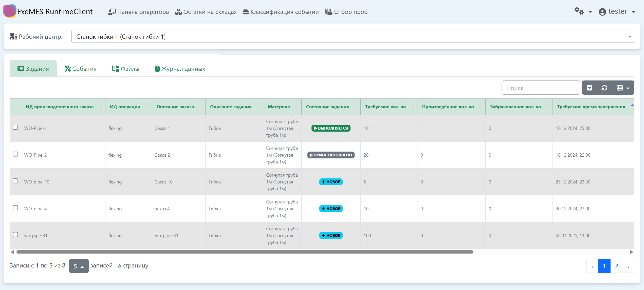The height and width of the screenshot is (290, 644).
Task: Click the ПРИОСТАНОВЛЕНО status badge
Action: coord(331,155)
